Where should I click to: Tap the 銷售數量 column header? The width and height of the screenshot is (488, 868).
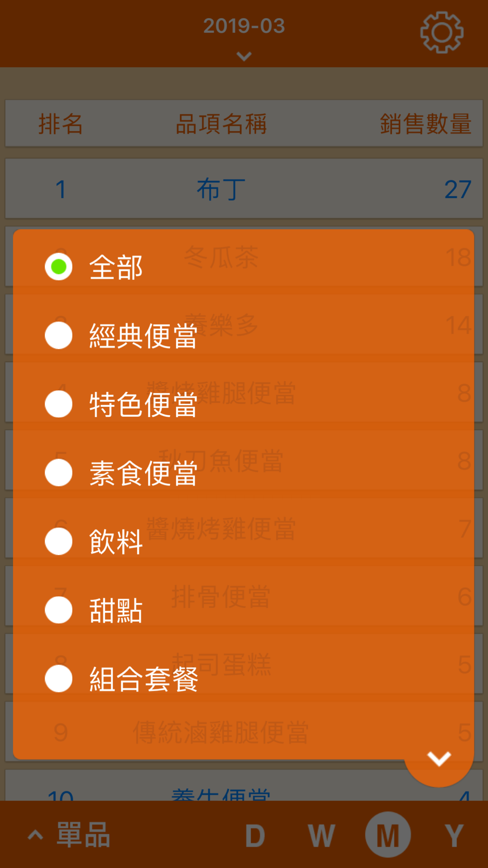[426, 124]
